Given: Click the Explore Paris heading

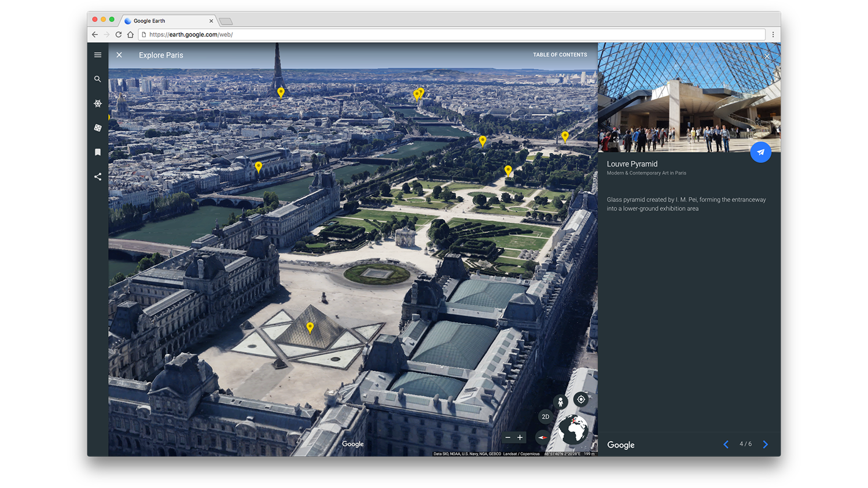Looking at the screenshot, I should point(161,55).
